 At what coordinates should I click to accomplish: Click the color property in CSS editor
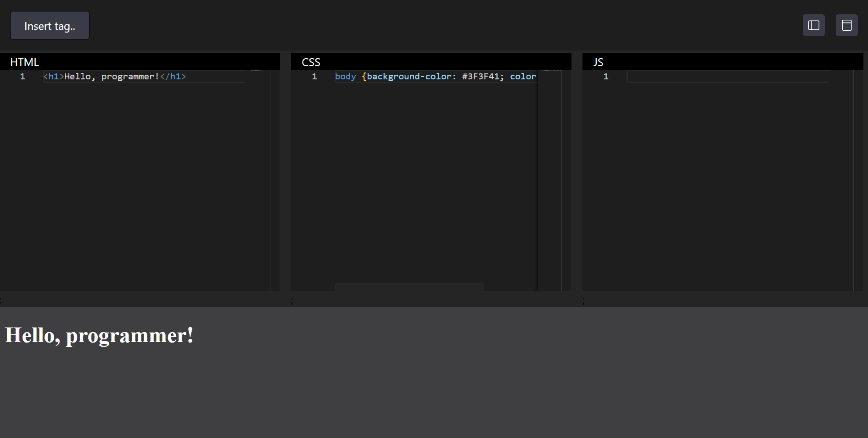pos(523,77)
